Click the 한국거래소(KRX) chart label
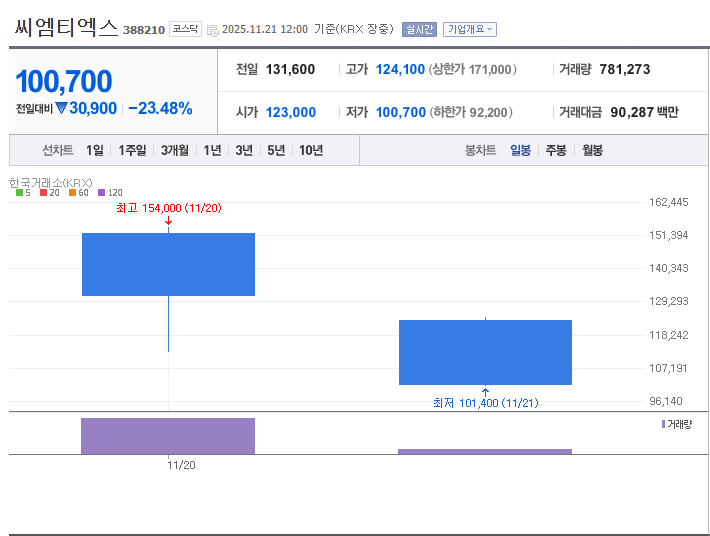The height and width of the screenshot is (536, 710). tap(50, 183)
